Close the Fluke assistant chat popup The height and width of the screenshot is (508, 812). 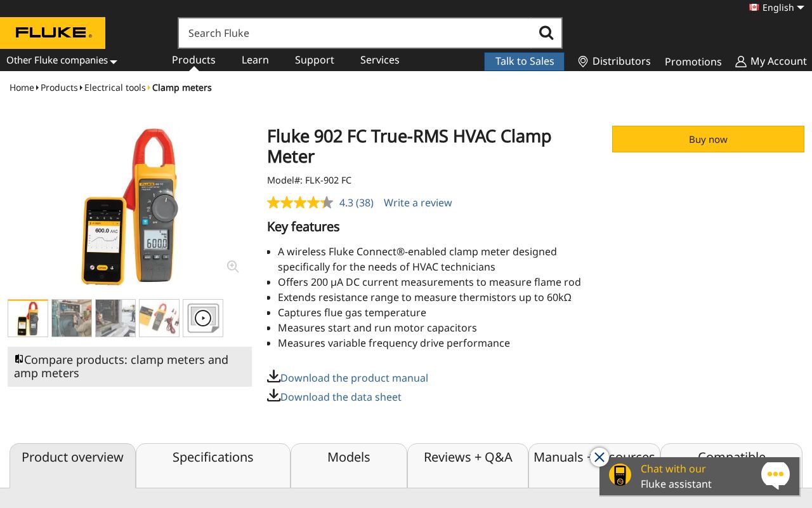tap(599, 457)
